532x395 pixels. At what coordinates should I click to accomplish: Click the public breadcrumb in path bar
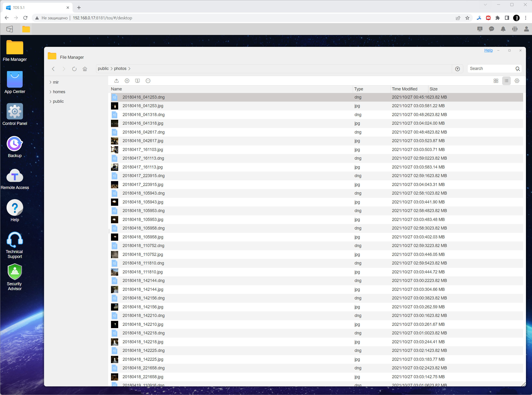[x=103, y=69]
